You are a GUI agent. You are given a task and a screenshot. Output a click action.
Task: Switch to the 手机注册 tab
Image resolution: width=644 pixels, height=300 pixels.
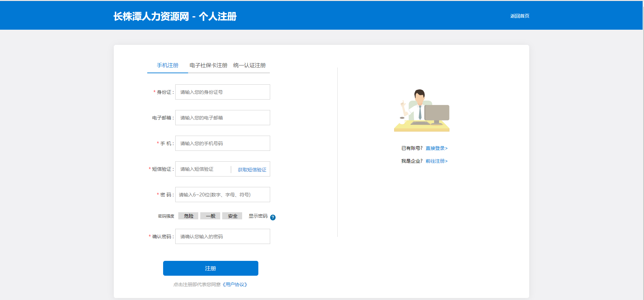click(x=168, y=65)
